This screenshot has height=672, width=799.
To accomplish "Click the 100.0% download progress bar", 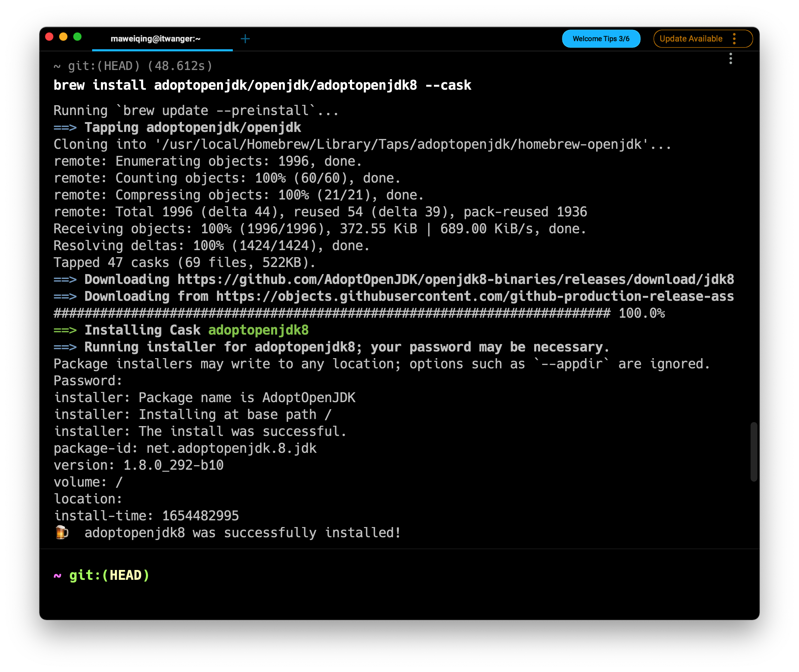I will coord(331,313).
